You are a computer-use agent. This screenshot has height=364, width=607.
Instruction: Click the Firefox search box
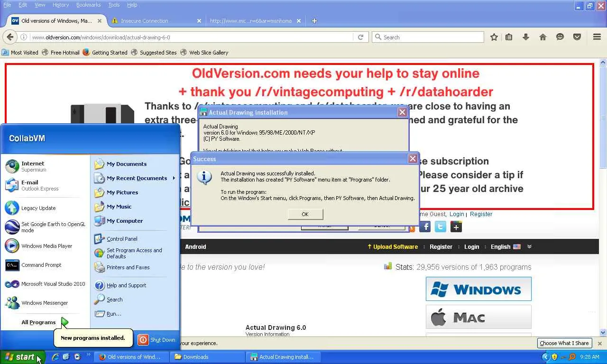tap(428, 37)
